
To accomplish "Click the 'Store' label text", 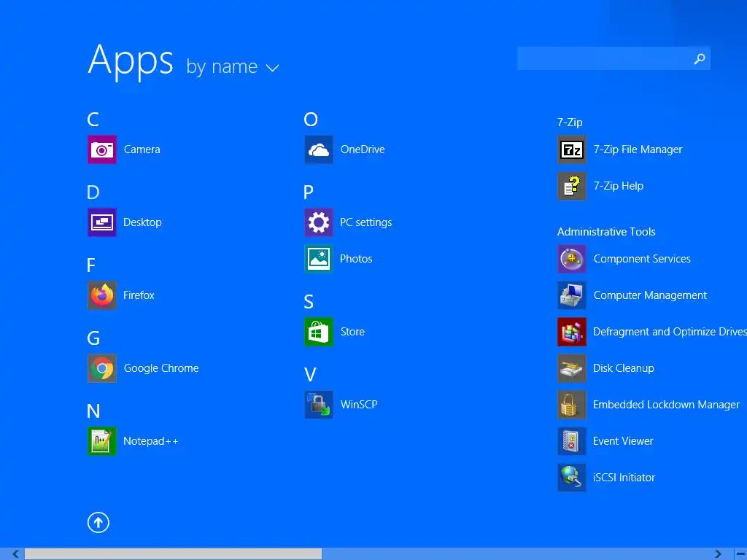I will click(x=352, y=332).
